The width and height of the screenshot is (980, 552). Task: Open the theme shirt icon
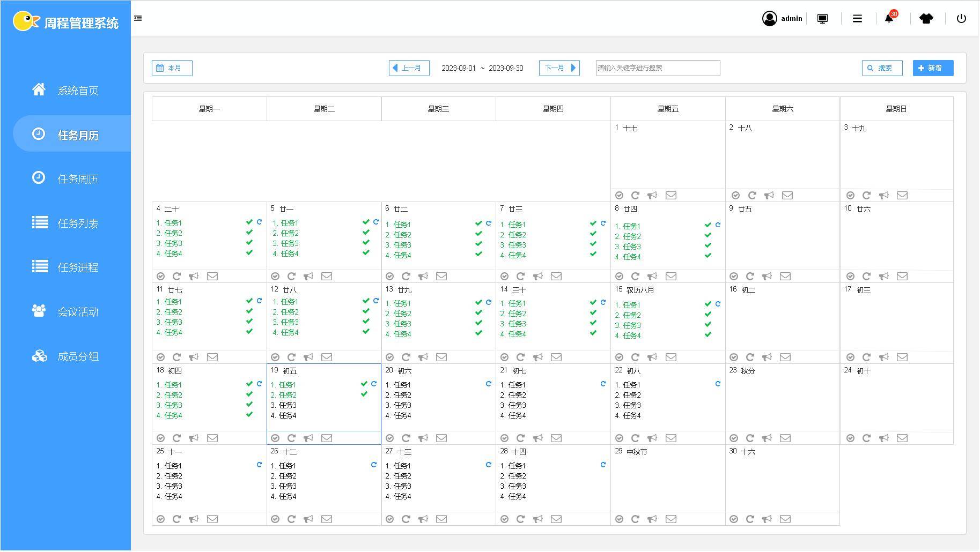tap(926, 19)
